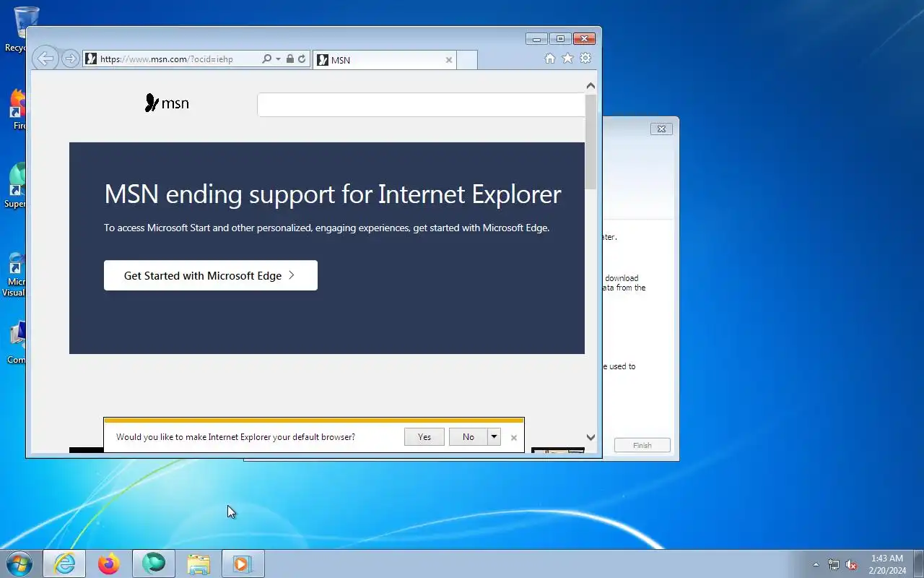Click the search magnifier in address bar
Viewport: 924px width, 578px height.
266,59
